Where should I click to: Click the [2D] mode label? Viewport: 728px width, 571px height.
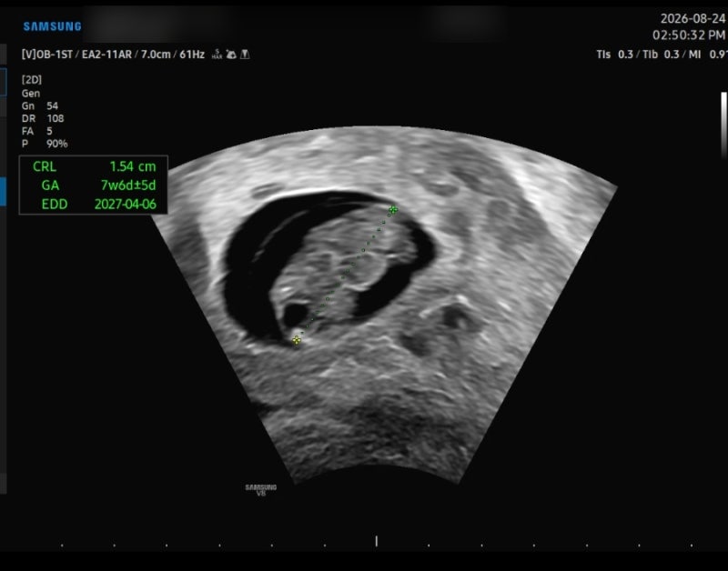click(x=32, y=80)
